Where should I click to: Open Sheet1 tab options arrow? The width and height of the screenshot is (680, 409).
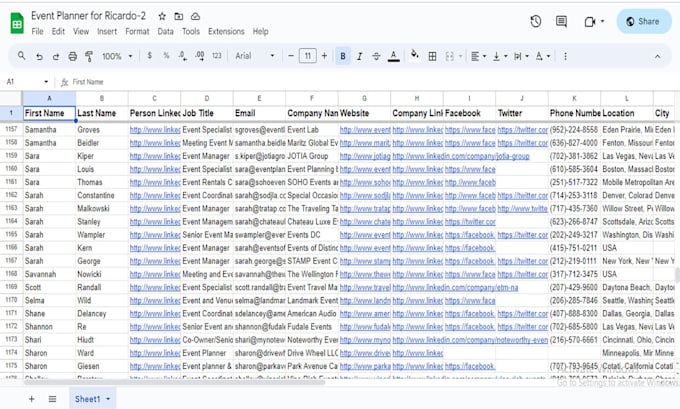pos(108,399)
